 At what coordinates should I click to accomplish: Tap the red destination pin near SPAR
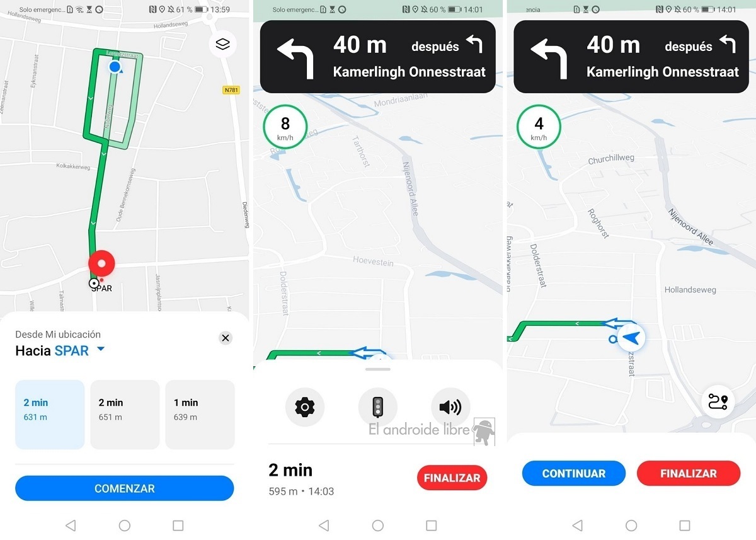tap(101, 265)
